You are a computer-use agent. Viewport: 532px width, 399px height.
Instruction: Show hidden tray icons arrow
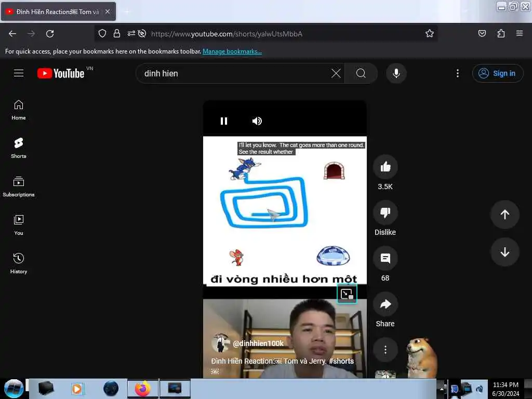point(442,389)
